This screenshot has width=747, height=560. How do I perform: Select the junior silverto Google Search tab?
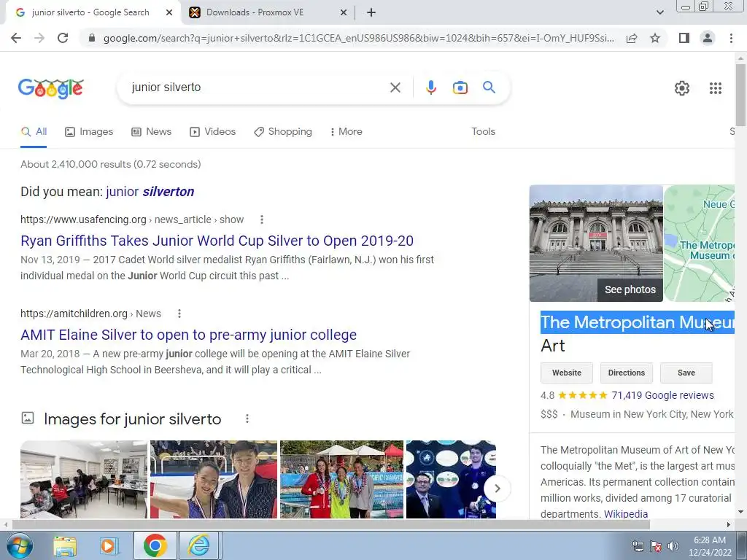pyautogui.click(x=93, y=12)
